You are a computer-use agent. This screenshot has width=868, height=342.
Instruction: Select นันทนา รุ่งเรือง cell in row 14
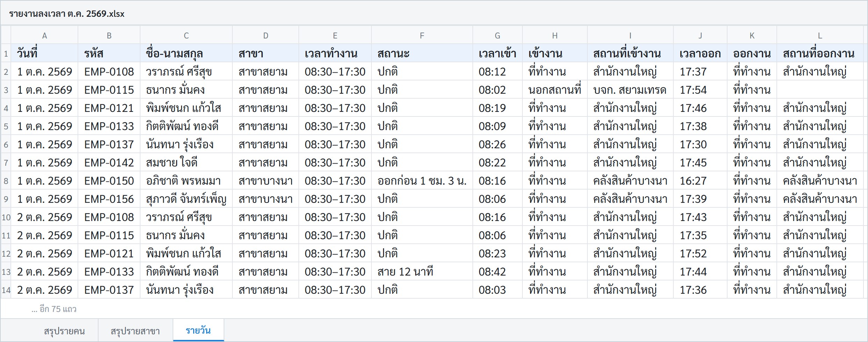186,290
